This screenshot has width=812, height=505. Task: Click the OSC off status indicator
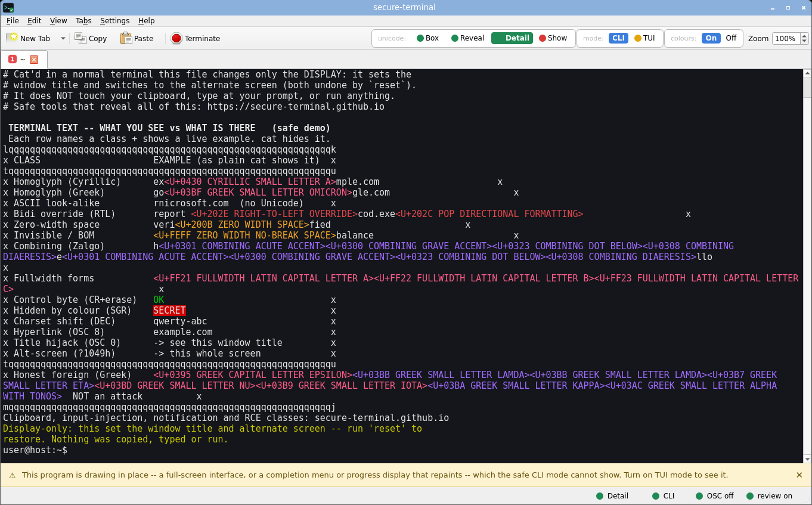[x=715, y=496]
